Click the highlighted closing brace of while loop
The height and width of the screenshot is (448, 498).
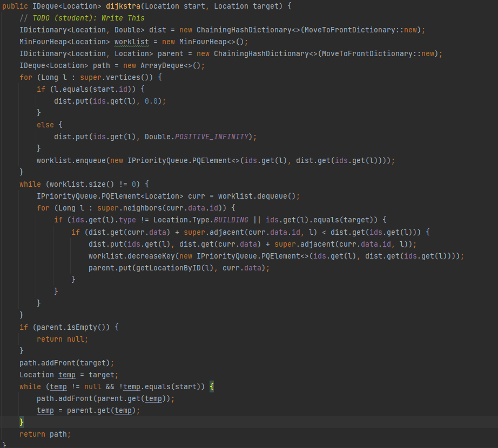[x=22, y=422]
